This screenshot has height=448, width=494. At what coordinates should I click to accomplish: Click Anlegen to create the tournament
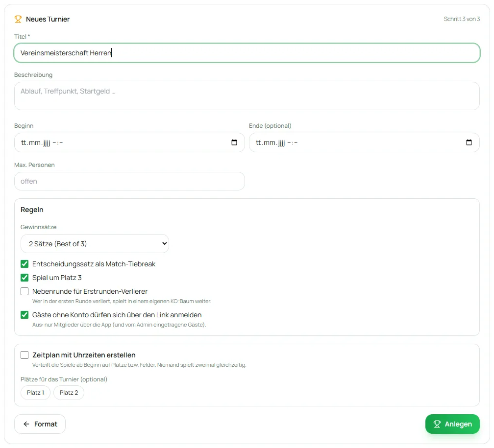coord(452,424)
